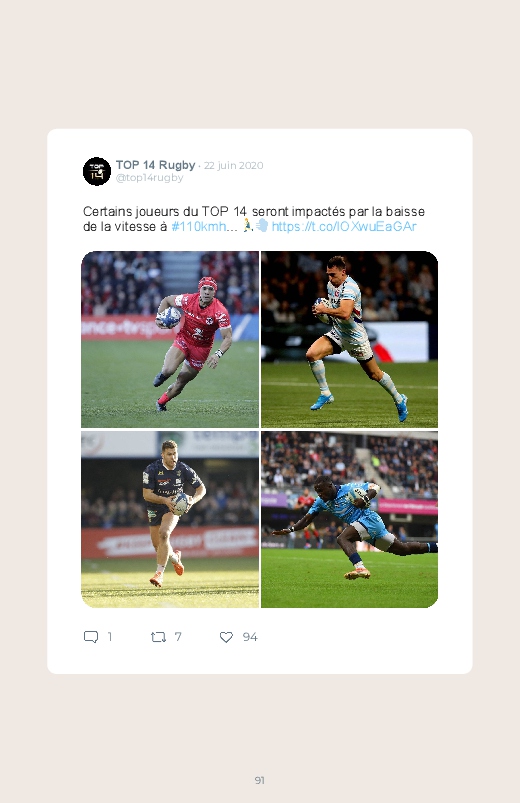Click the running person emoji in the tweet
Screen dimensions: 520x803
point(247,225)
